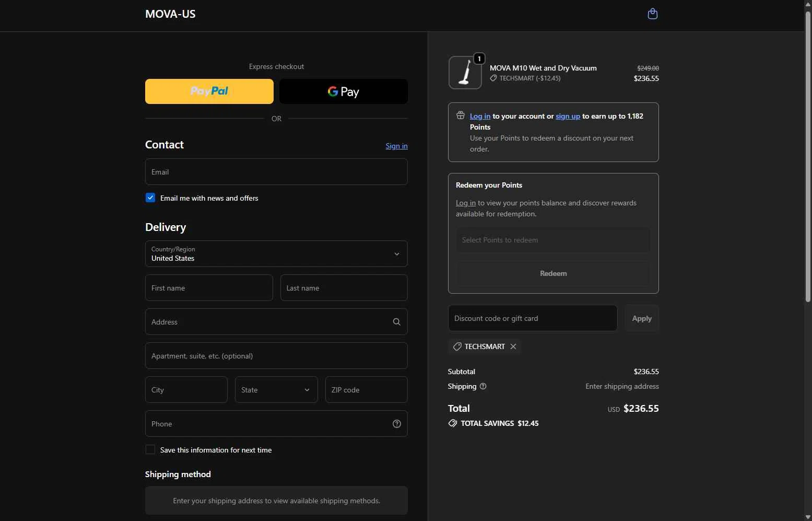Click the Discount code or gift card field

pos(533,318)
